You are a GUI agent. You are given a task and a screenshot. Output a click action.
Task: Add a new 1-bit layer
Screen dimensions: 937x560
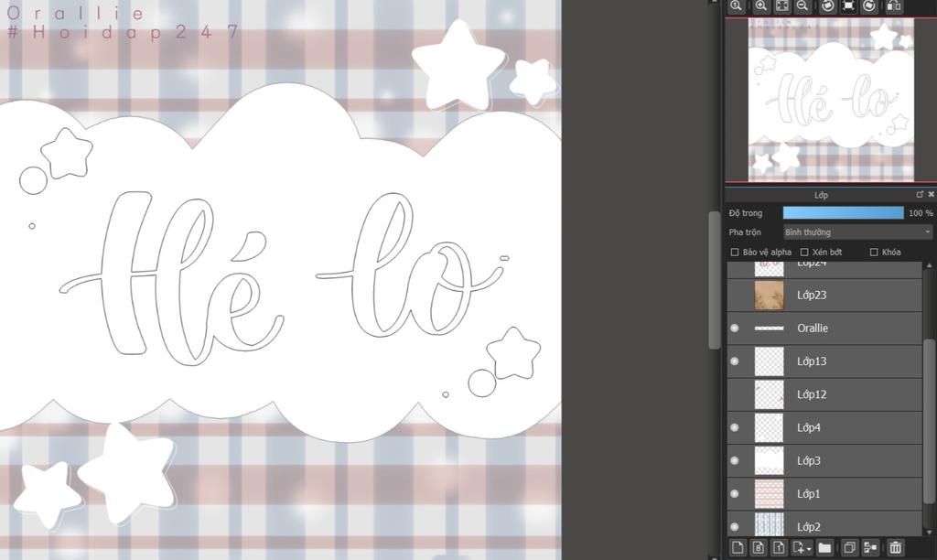[779, 547]
